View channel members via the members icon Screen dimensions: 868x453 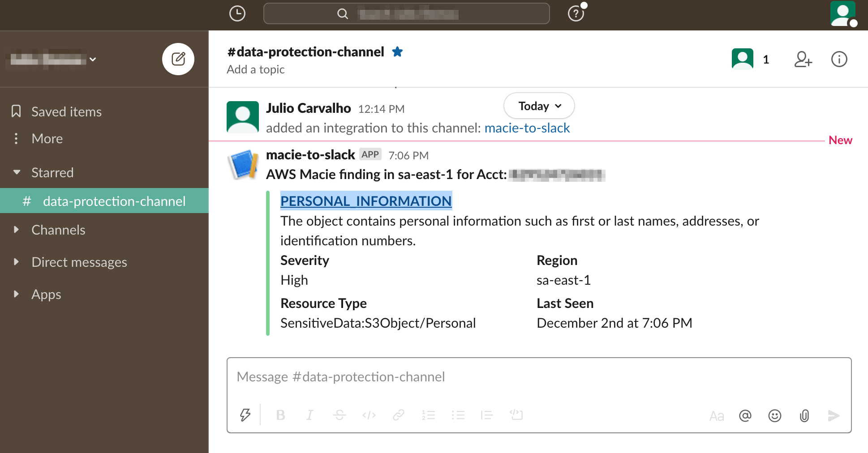pyautogui.click(x=742, y=59)
